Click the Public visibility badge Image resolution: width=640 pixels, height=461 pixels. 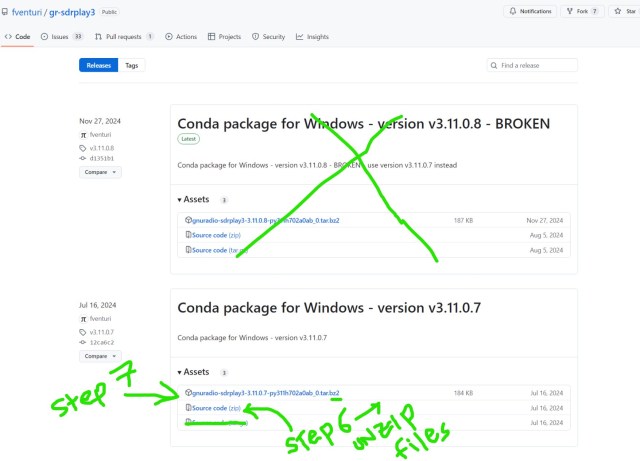point(109,12)
